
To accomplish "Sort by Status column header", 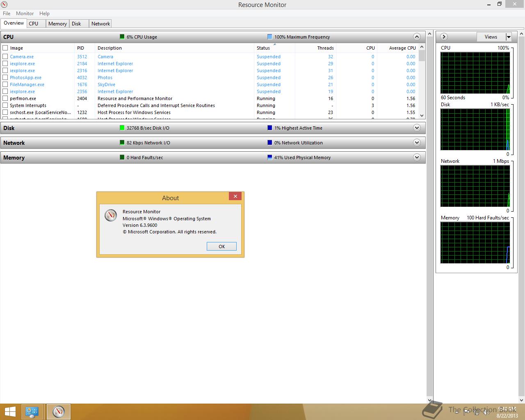I will [x=274, y=48].
